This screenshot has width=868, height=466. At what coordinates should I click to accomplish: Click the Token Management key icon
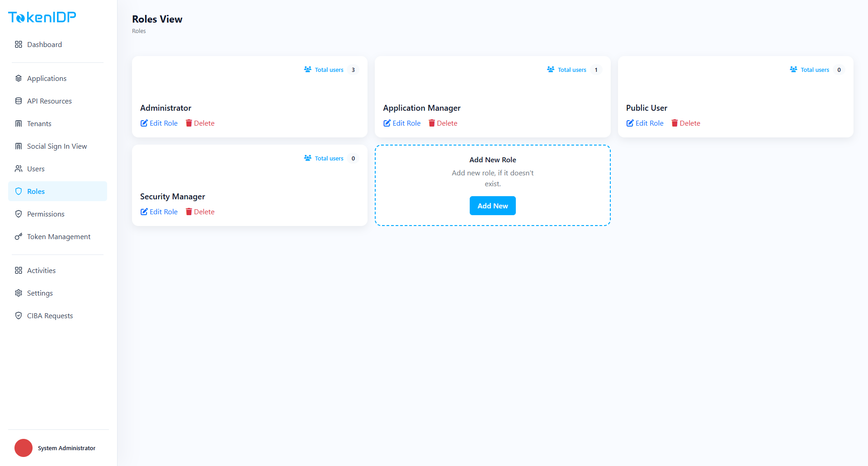(x=19, y=236)
